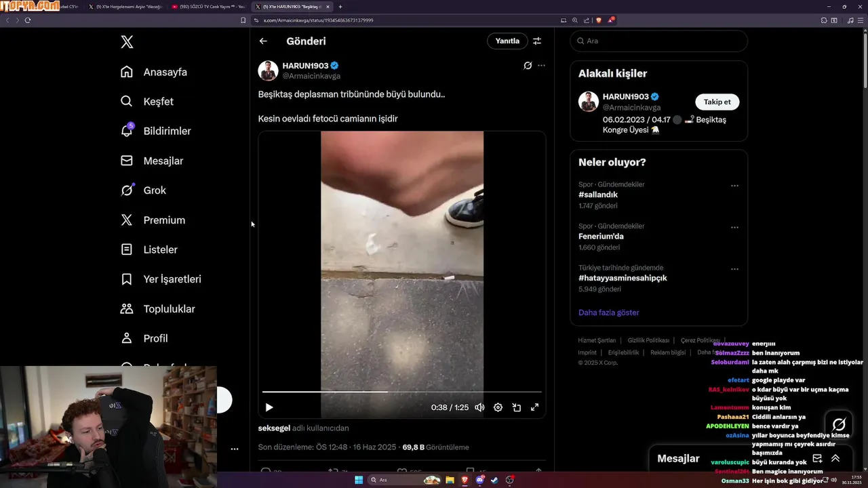Open Discord from the taskbar
The image size is (868, 488).
click(x=480, y=480)
